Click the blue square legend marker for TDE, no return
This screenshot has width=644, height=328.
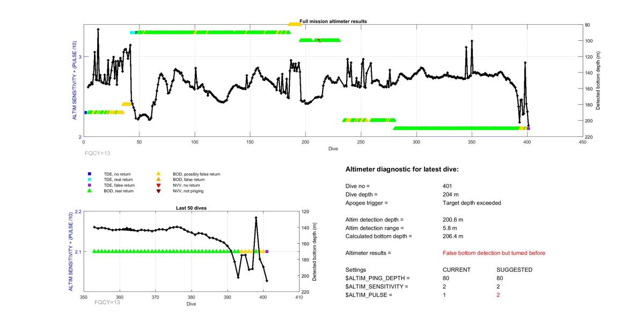point(90,174)
